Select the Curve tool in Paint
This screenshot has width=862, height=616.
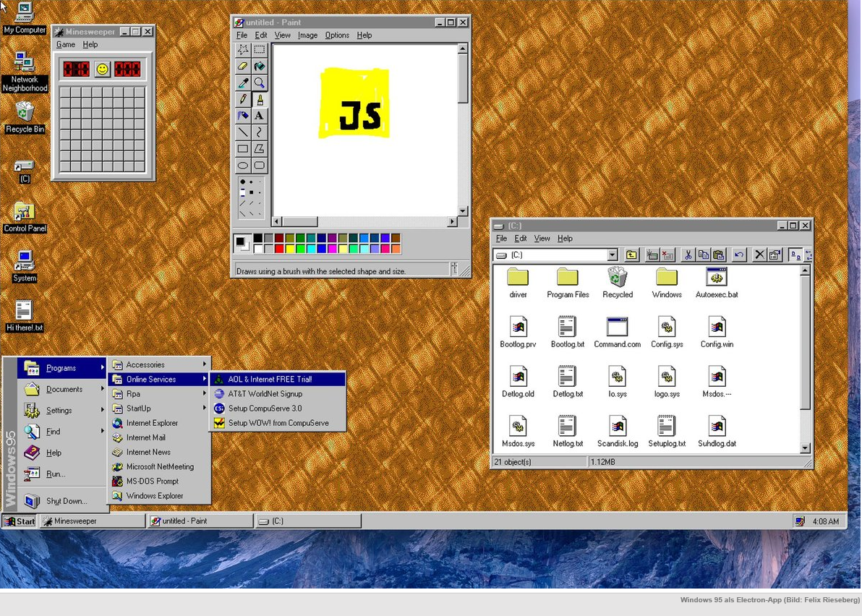(x=259, y=132)
